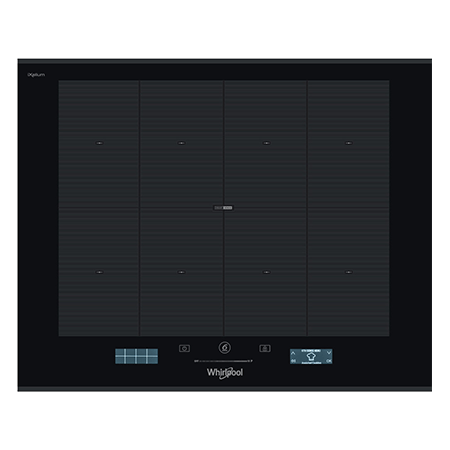The width and height of the screenshot is (450, 450).
Task: Tap the key lock icon right of 6th Sense
Action: pos(265,348)
